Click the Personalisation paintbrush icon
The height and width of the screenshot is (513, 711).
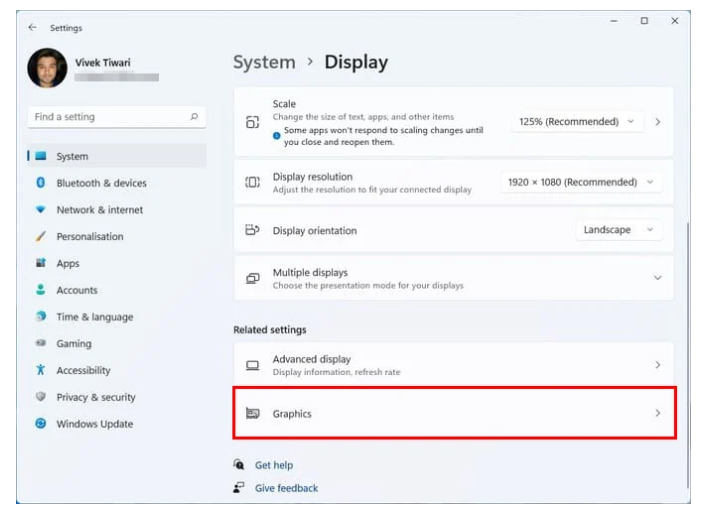[41, 237]
